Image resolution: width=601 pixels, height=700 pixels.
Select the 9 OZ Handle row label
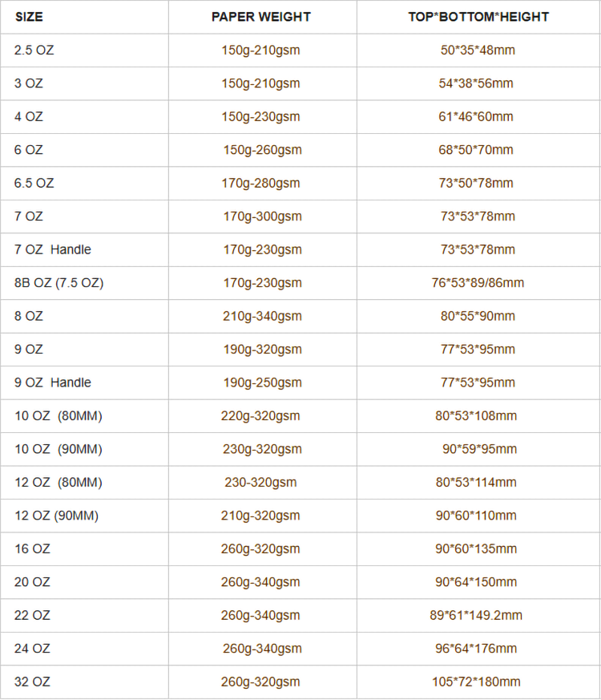click(x=53, y=382)
